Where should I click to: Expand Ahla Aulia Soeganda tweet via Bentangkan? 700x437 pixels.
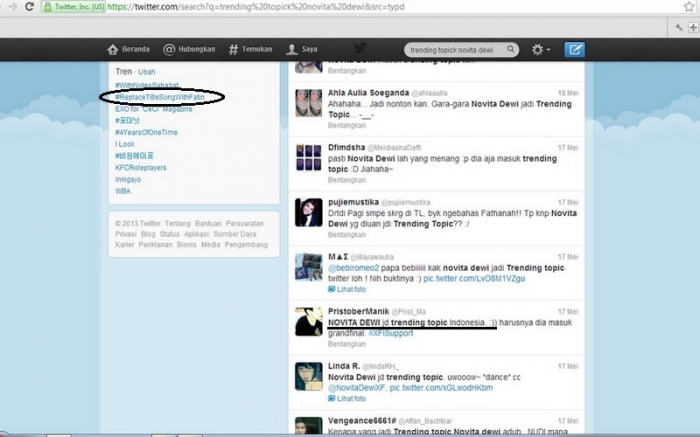pos(347,126)
